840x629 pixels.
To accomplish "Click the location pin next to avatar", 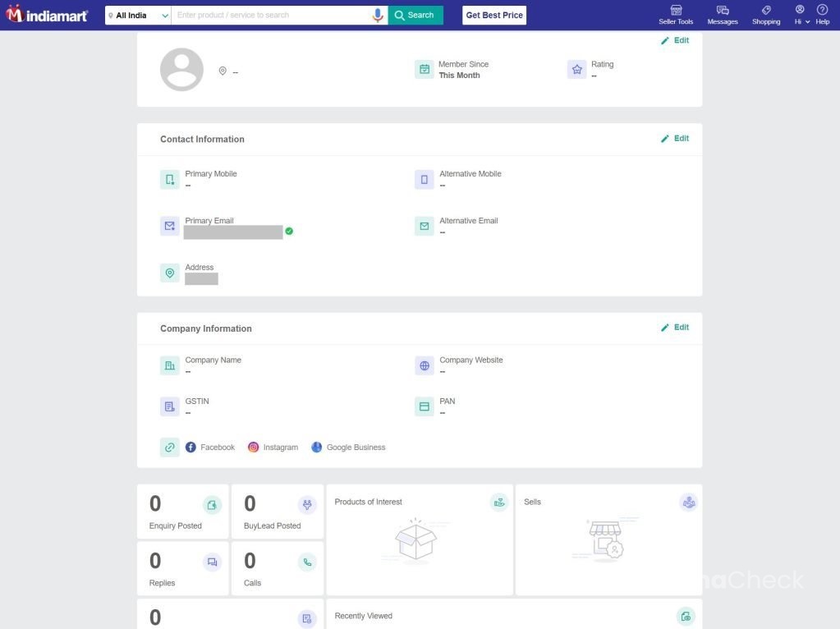I will pos(223,71).
